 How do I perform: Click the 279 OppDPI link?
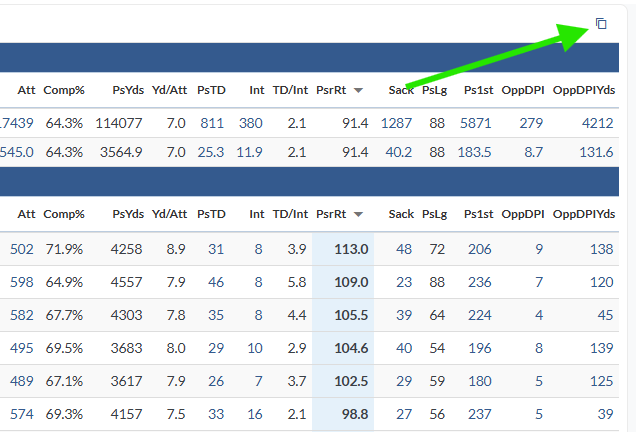tap(531, 123)
